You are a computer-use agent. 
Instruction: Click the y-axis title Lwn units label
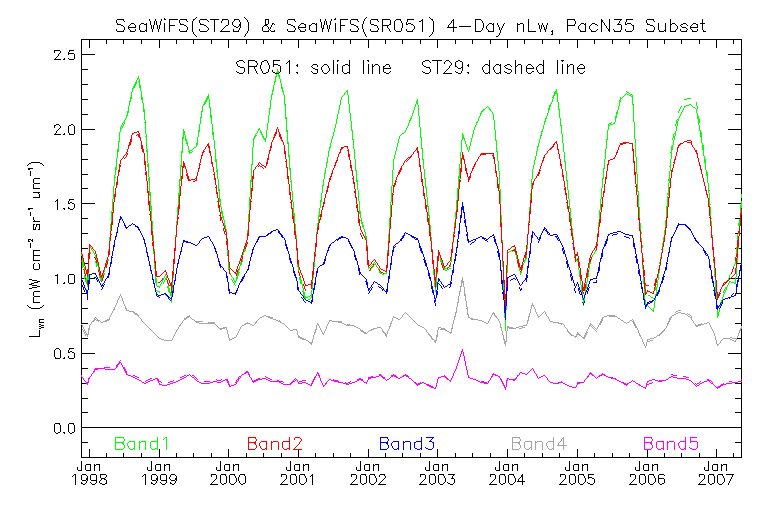pyautogui.click(x=36, y=250)
